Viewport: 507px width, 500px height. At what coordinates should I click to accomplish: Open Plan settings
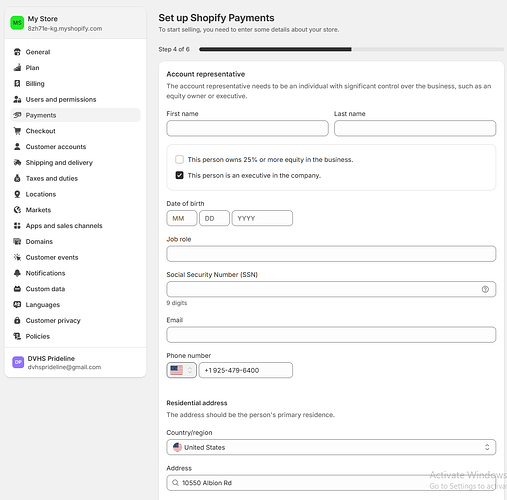75,68
